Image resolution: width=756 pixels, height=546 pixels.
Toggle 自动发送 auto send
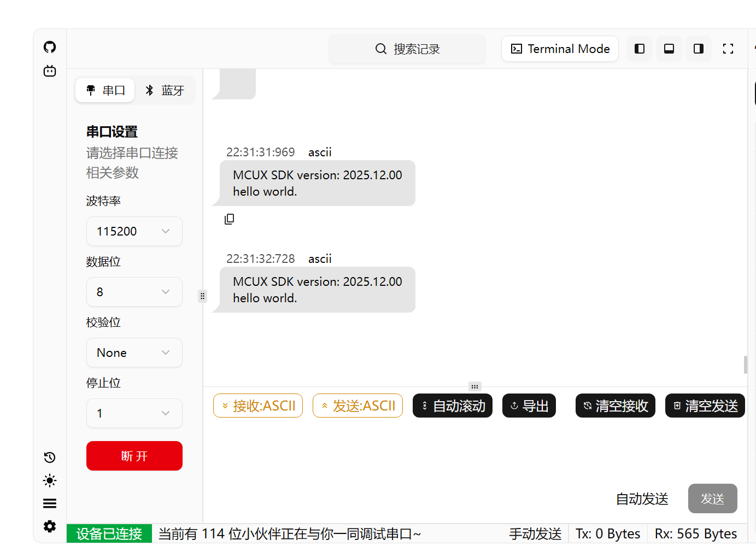(642, 499)
